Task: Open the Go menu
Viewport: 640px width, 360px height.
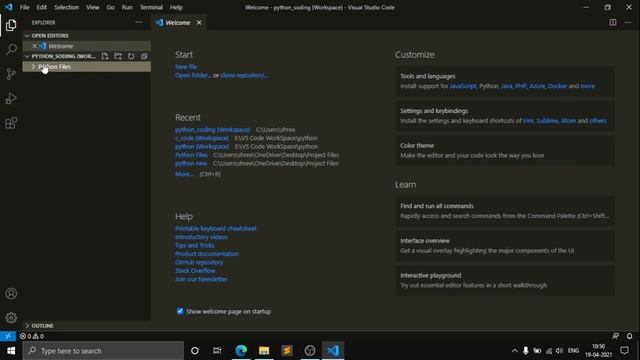Action: click(110, 7)
